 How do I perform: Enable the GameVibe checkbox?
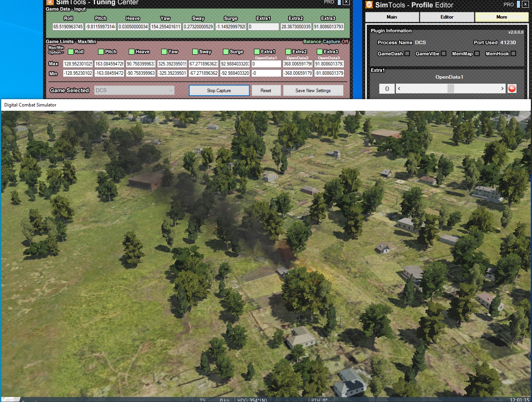pos(444,53)
